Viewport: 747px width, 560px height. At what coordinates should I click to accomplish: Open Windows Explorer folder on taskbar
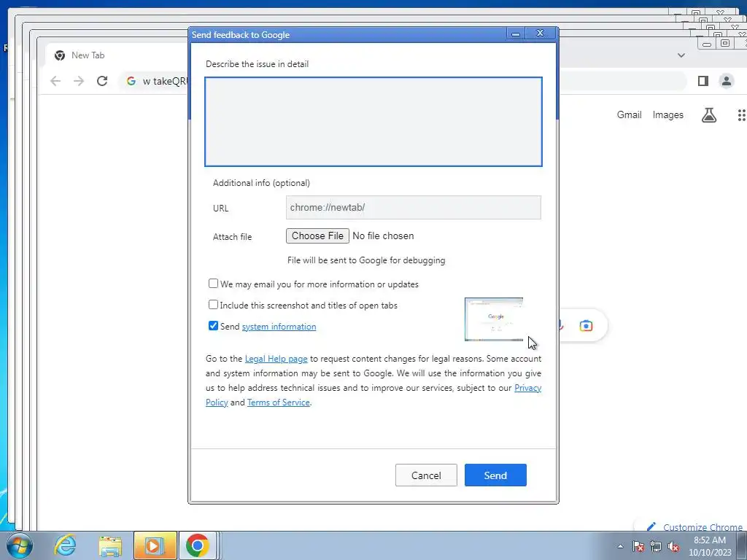(x=110, y=545)
